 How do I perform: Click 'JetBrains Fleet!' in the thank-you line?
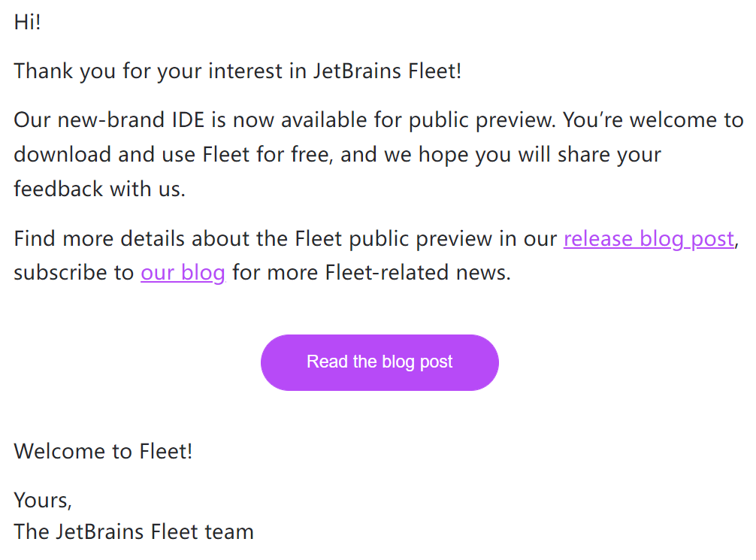387,71
